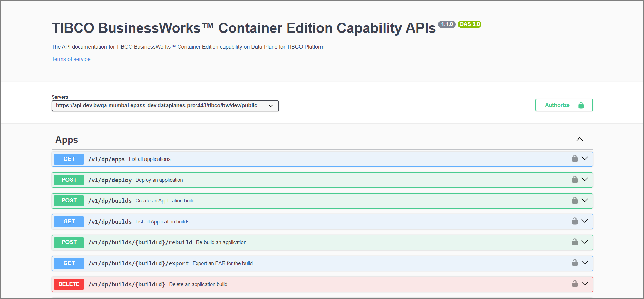The width and height of the screenshot is (644, 299).
Task: Expand the List all Application builds chevron
Action: click(x=585, y=221)
